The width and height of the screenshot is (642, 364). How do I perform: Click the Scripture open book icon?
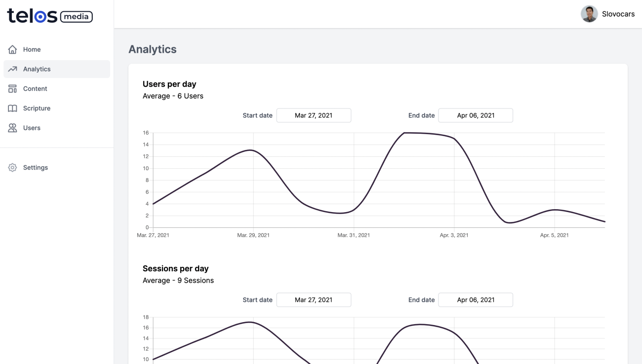pos(12,109)
